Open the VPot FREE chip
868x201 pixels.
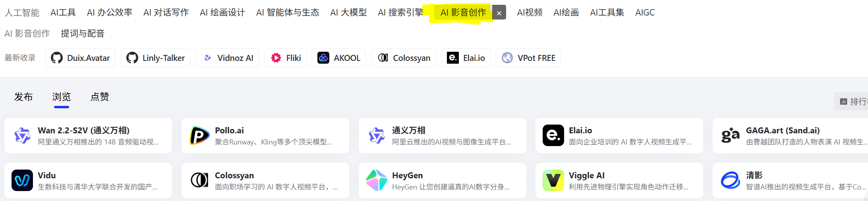(528, 58)
